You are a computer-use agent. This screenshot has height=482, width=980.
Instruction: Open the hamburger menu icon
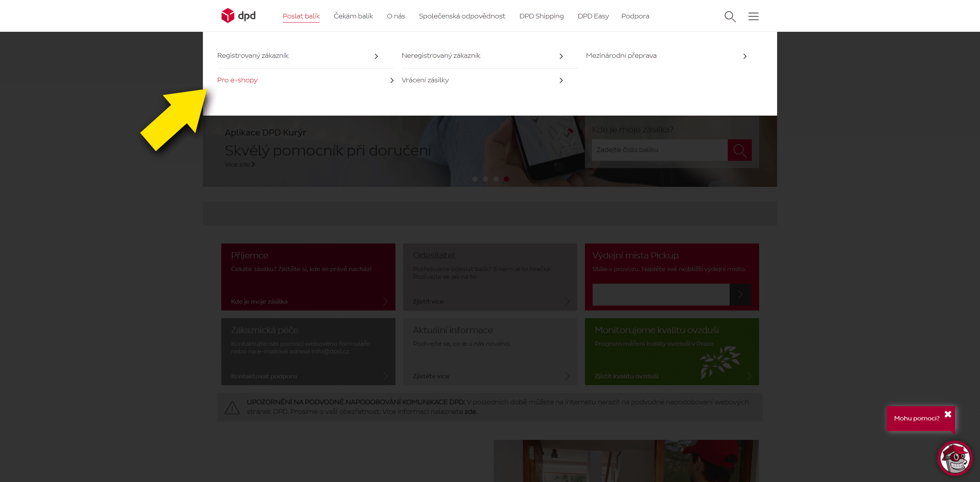pos(753,16)
